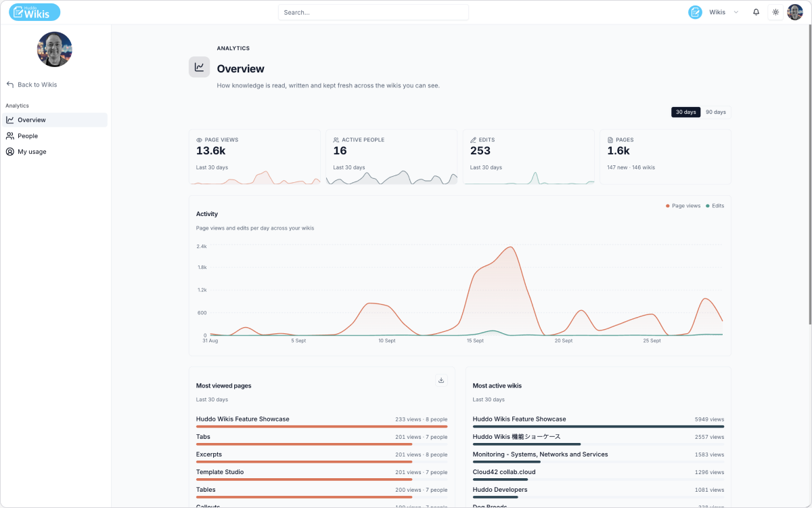Click the 15 Sept axis label

(x=475, y=341)
